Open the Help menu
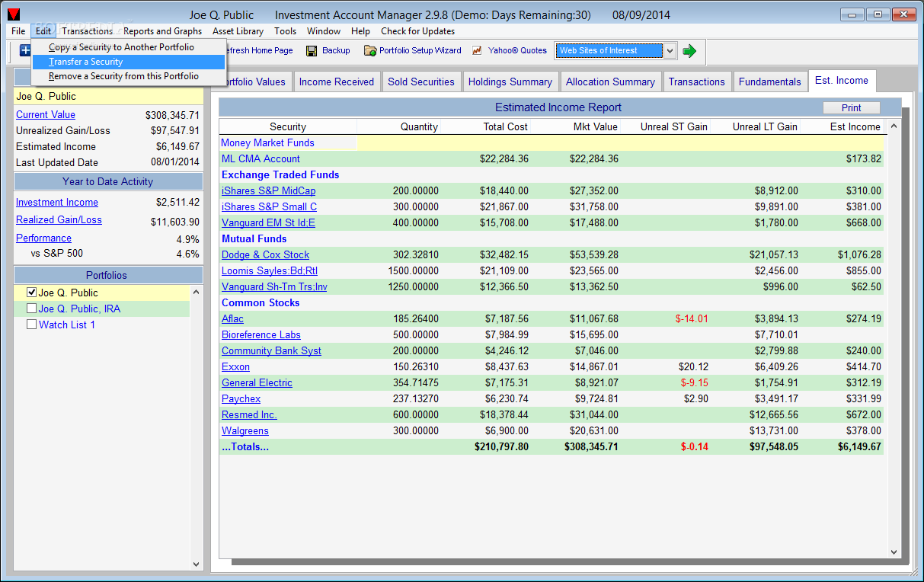 [360, 31]
